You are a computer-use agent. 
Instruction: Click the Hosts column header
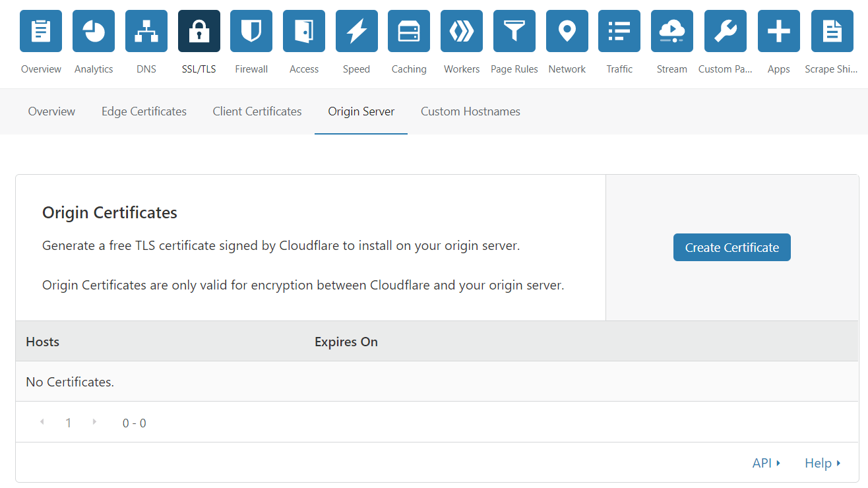click(x=43, y=342)
